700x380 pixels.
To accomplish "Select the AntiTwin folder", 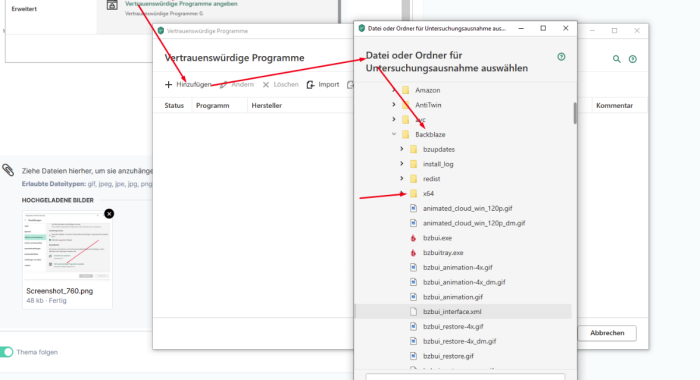I will (x=428, y=105).
